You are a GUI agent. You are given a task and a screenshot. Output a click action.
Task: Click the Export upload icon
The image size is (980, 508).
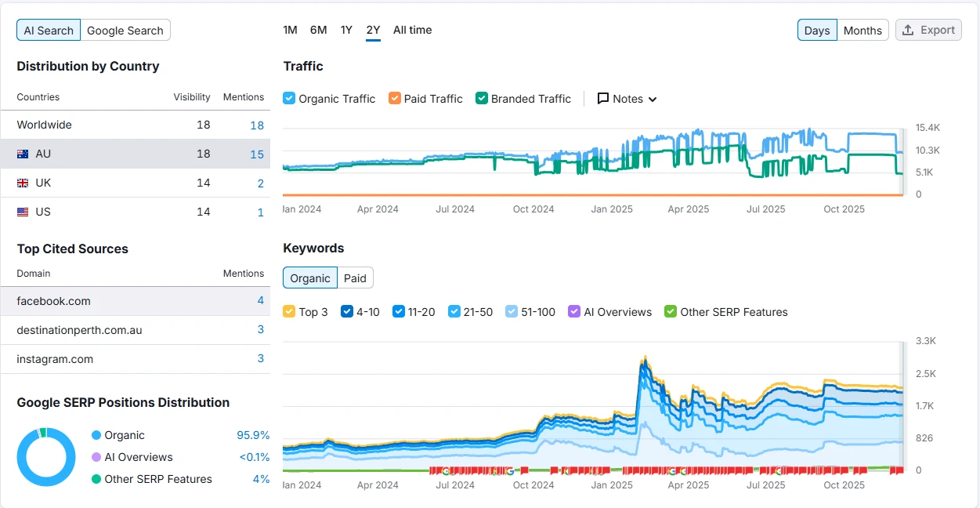pyautogui.click(x=908, y=31)
